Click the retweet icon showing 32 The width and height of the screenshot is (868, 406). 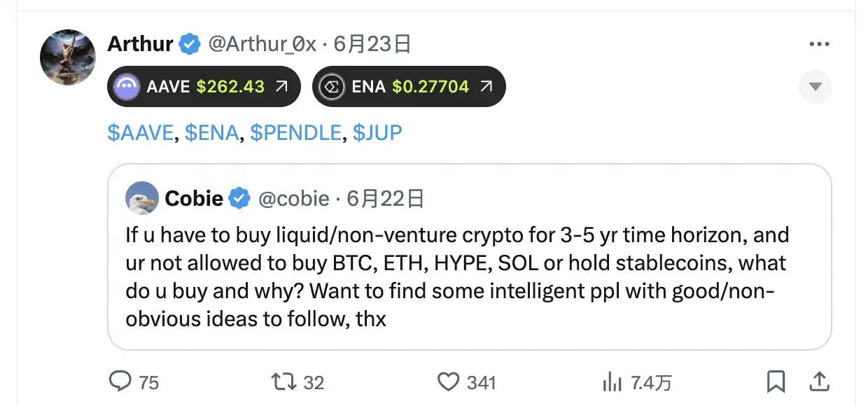282,382
